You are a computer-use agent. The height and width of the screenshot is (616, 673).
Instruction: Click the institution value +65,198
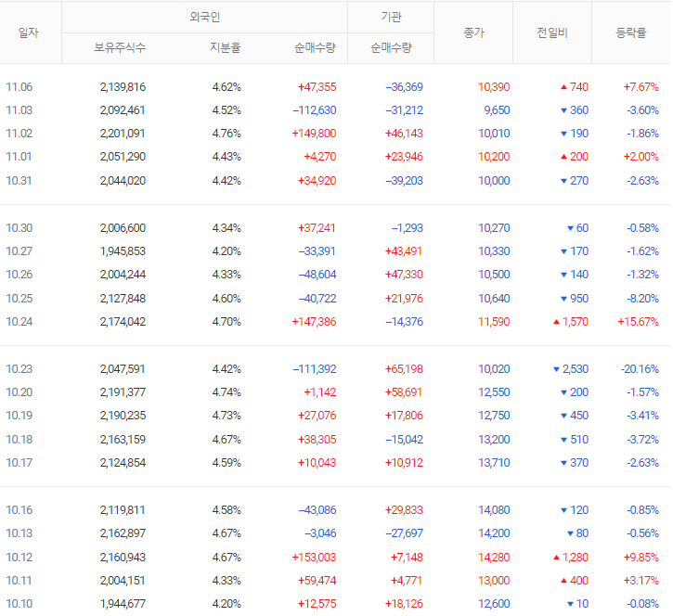tap(405, 368)
